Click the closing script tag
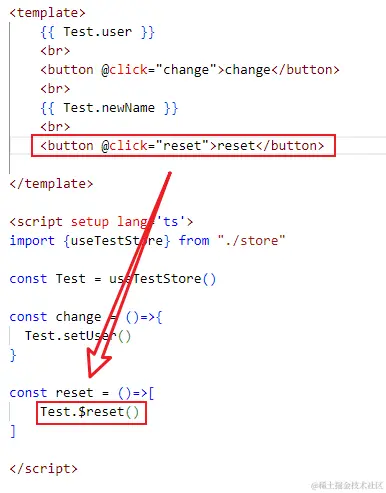Image resolution: width=386 pixels, height=493 pixels. 44,469
